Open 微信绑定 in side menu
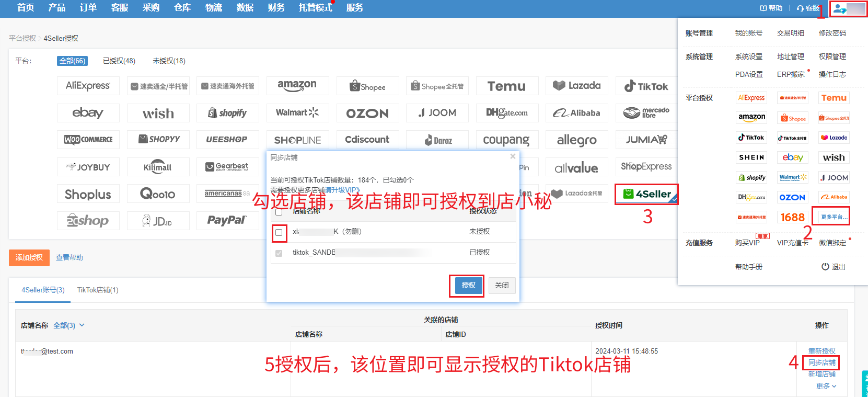868x397 pixels. pos(832,243)
